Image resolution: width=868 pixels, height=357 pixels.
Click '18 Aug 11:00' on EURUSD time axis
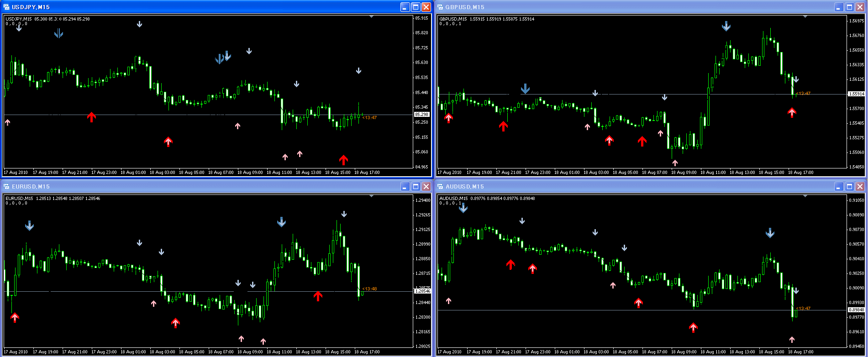(x=279, y=352)
